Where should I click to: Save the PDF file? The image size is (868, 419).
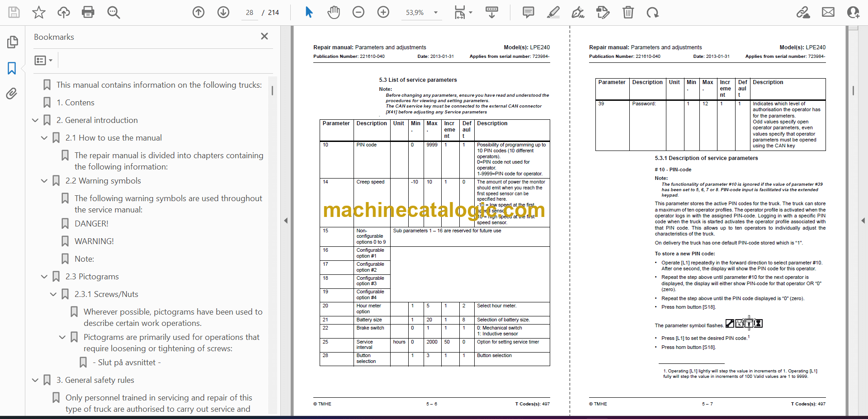pos(14,12)
